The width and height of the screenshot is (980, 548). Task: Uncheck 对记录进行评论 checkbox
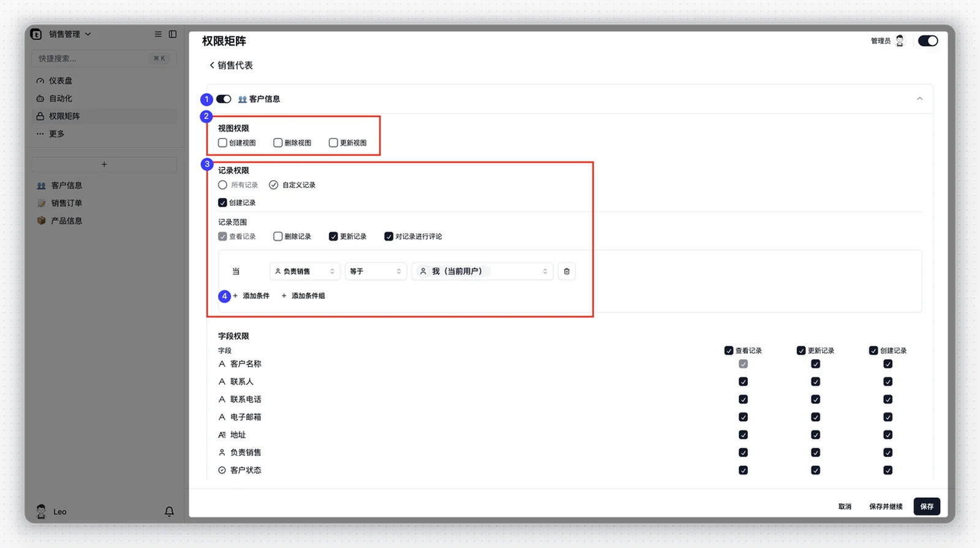(389, 237)
